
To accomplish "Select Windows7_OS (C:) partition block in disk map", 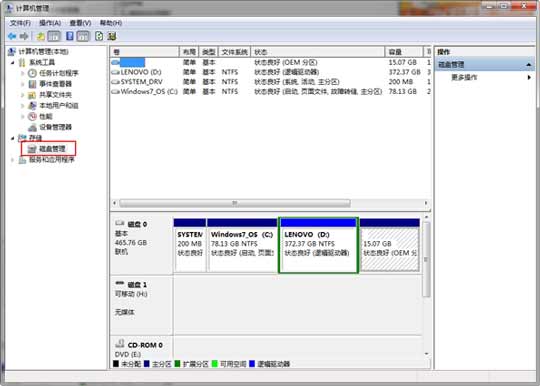I will coord(242,245).
